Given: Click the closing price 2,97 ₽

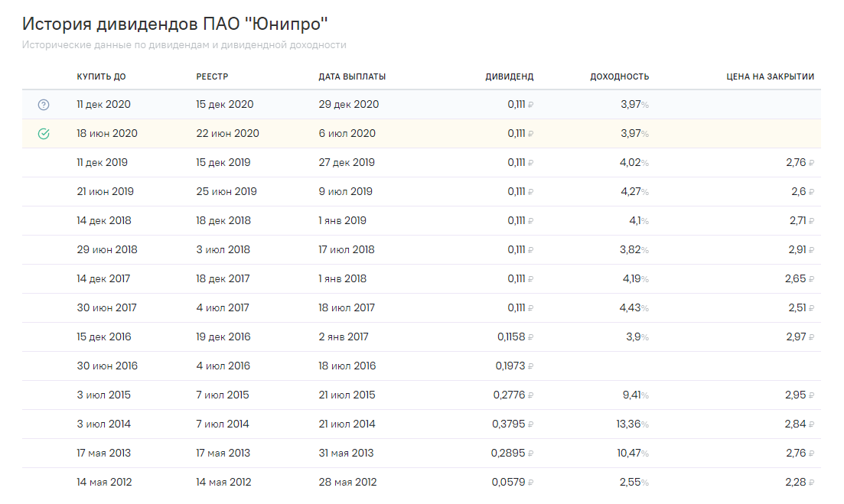Looking at the screenshot, I should (x=800, y=337).
